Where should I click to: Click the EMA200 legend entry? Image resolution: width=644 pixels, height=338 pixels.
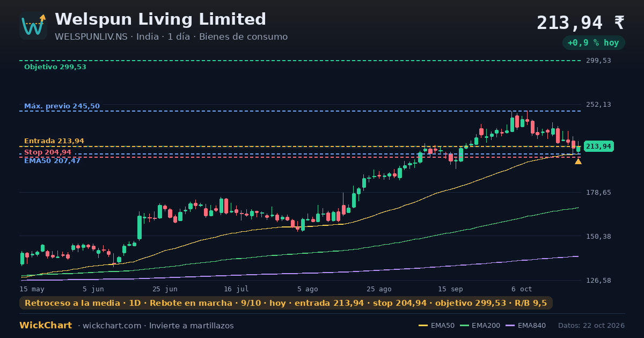pos(480,326)
